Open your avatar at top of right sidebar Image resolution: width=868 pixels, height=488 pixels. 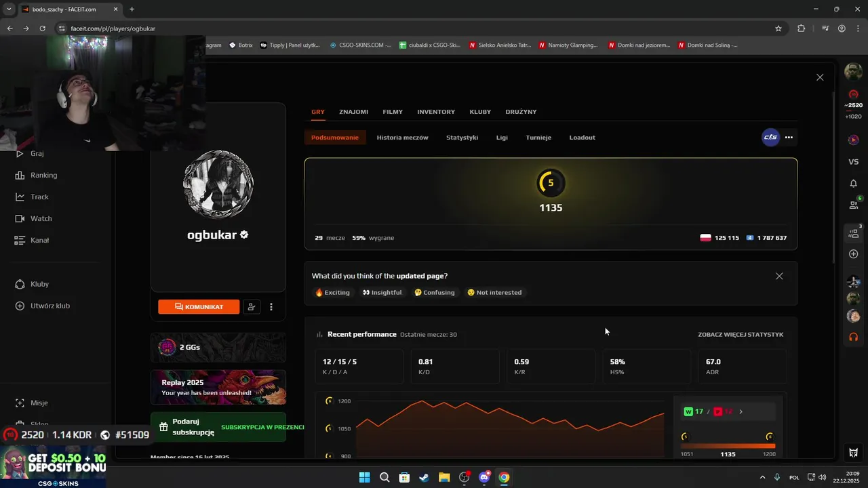click(853, 71)
